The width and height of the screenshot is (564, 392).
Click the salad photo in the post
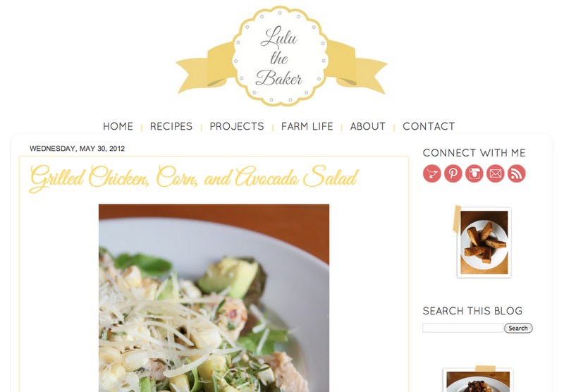pyautogui.click(x=214, y=298)
